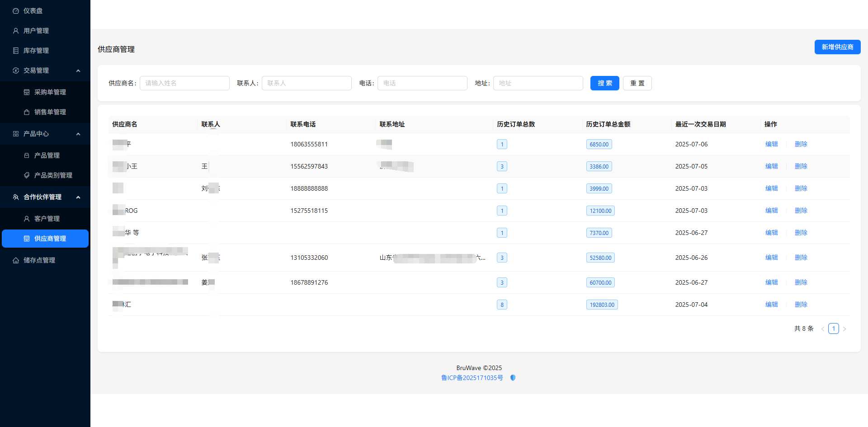Image resolution: width=868 pixels, height=427 pixels.
Task: Click the purchase order management icon
Action: [x=27, y=92]
